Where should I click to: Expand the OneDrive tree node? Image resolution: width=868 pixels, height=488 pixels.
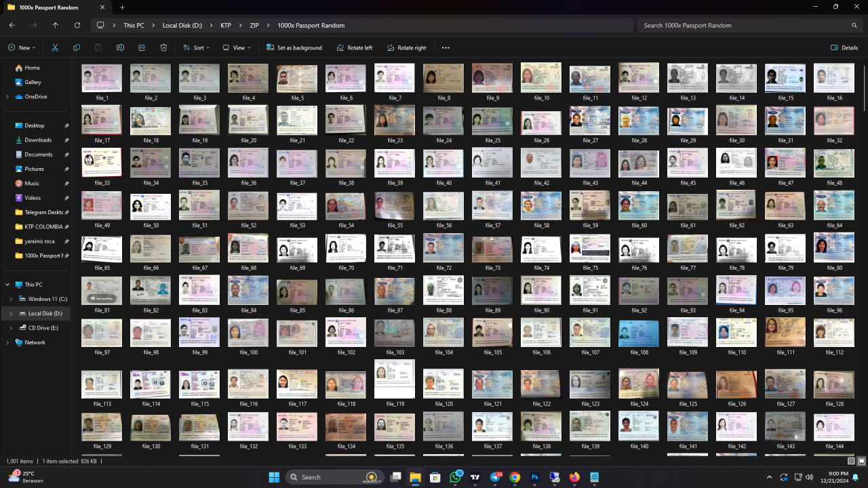(x=7, y=97)
